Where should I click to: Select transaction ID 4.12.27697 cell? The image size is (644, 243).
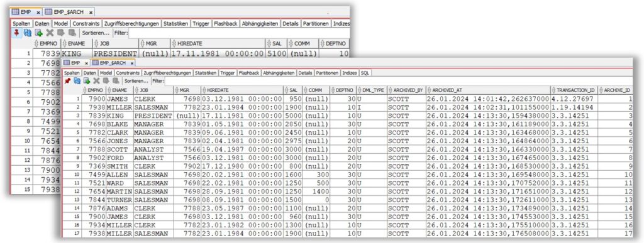(x=574, y=99)
